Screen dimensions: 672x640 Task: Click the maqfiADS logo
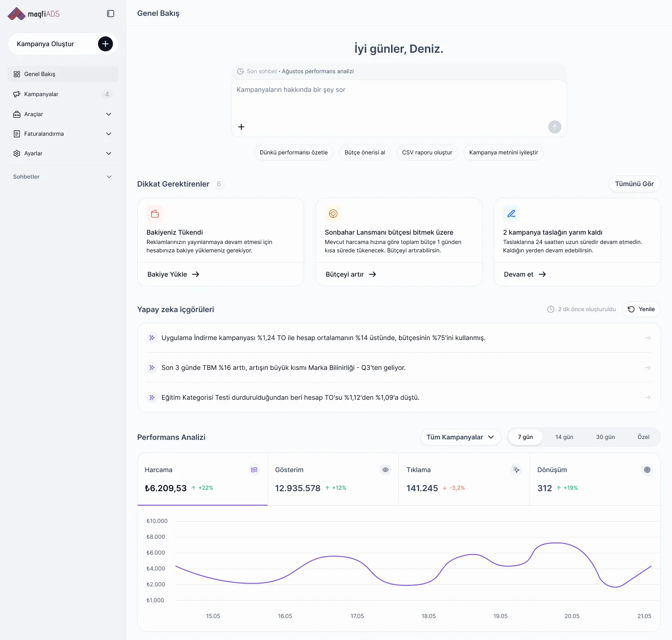click(x=34, y=14)
